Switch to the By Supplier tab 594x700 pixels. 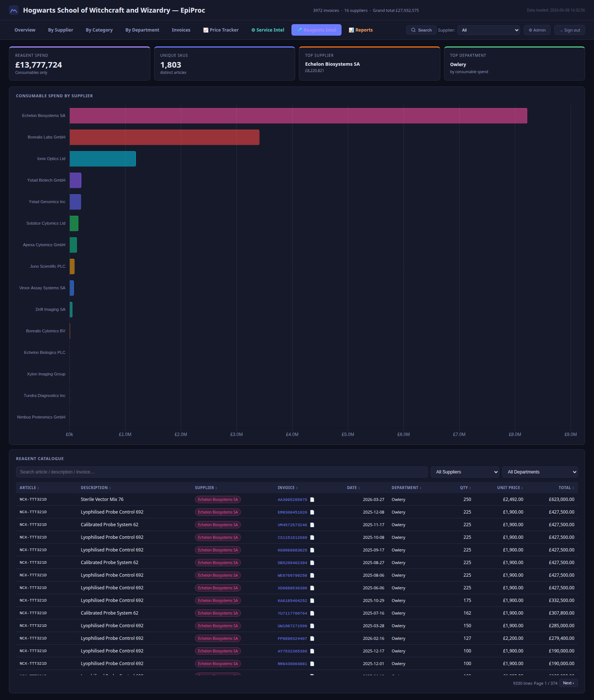(x=61, y=30)
